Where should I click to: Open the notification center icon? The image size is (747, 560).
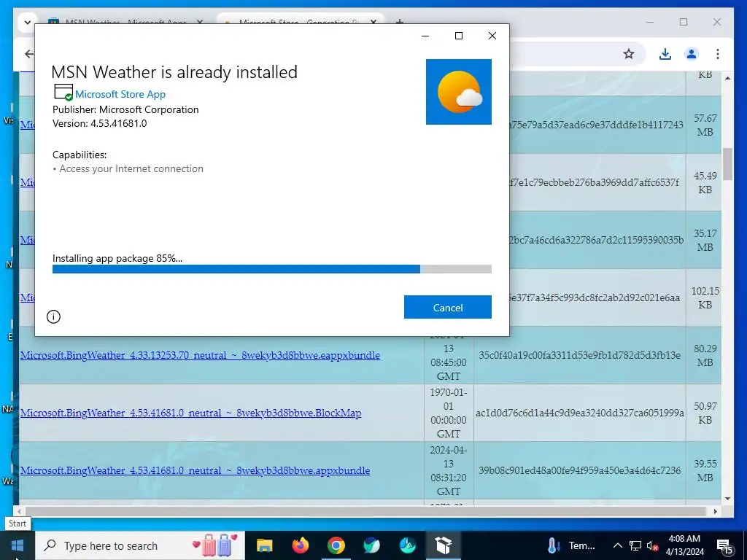724,545
